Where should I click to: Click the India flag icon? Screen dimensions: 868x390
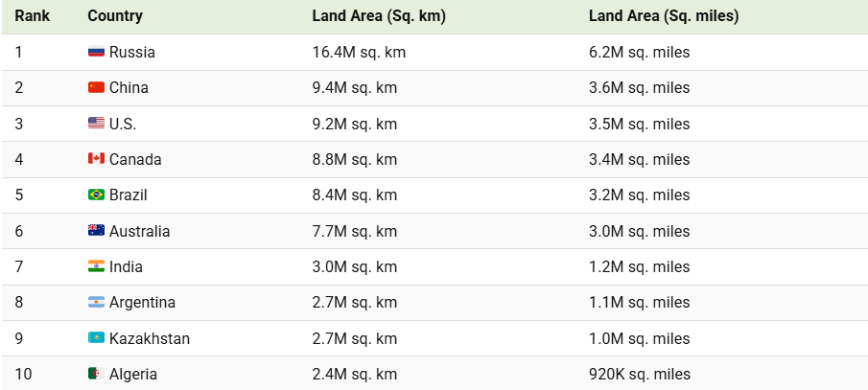[96, 267]
